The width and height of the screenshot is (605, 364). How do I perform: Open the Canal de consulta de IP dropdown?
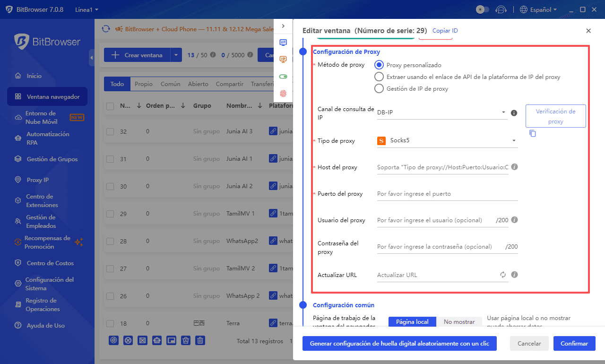[441, 113]
